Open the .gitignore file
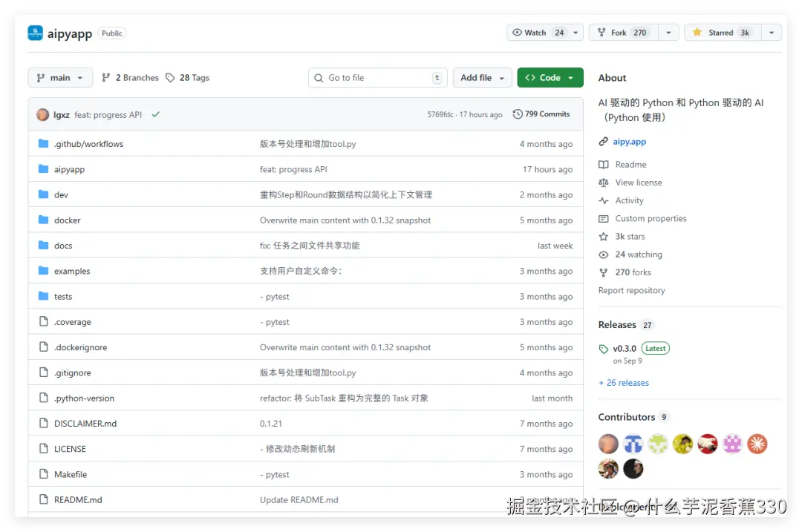This screenshot has width=802, height=532. [73, 373]
